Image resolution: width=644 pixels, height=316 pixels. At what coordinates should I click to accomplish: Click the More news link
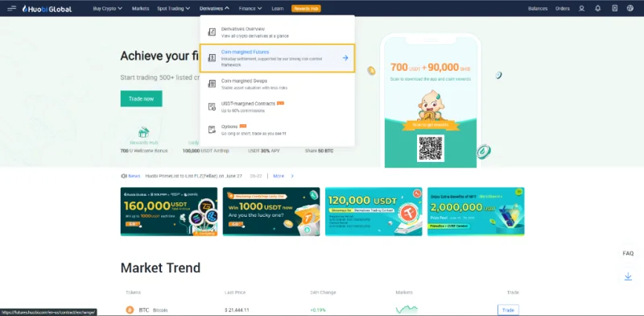pyautogui.click(x=279, y=176)
